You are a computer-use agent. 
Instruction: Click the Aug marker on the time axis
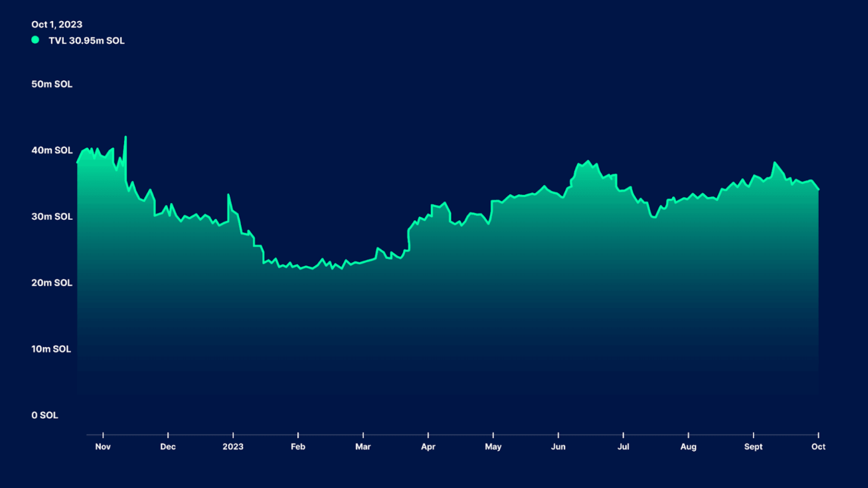tap(688, 447)
